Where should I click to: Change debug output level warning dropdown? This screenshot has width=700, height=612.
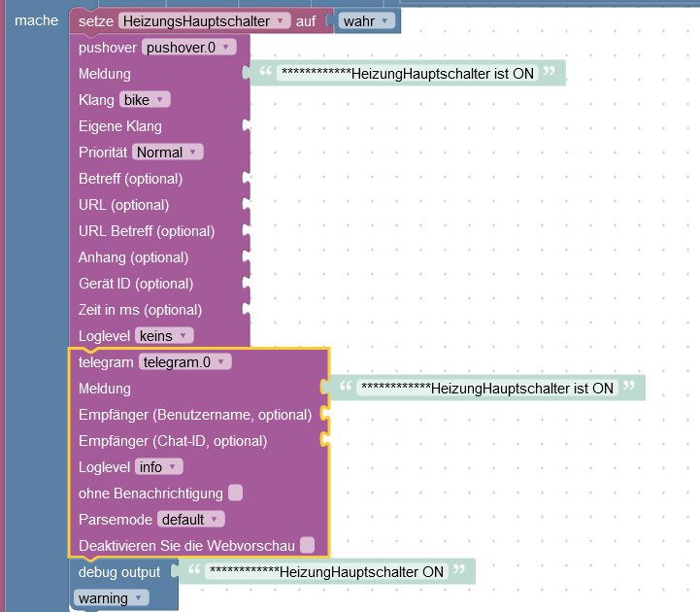(x=111, y=598)
